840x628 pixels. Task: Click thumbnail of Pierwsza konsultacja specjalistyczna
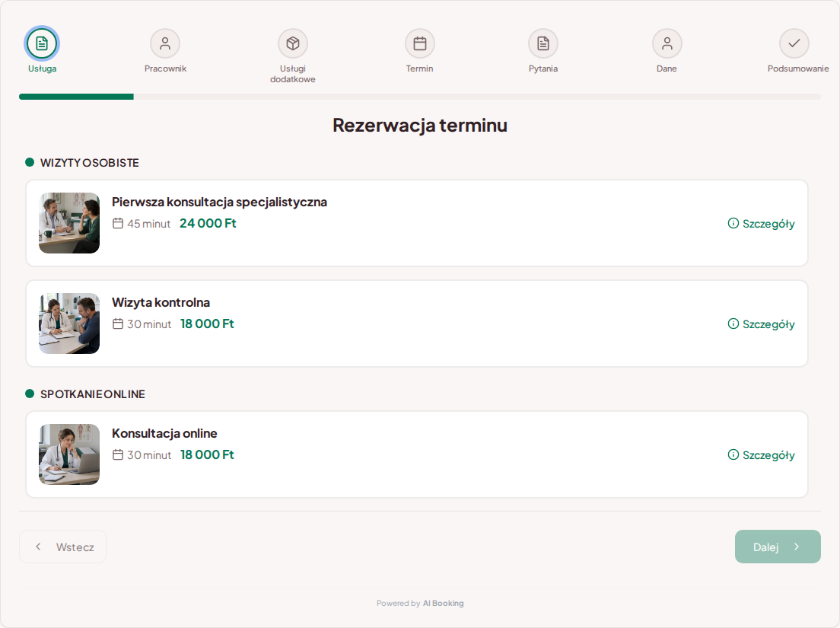tap(69, 223)
